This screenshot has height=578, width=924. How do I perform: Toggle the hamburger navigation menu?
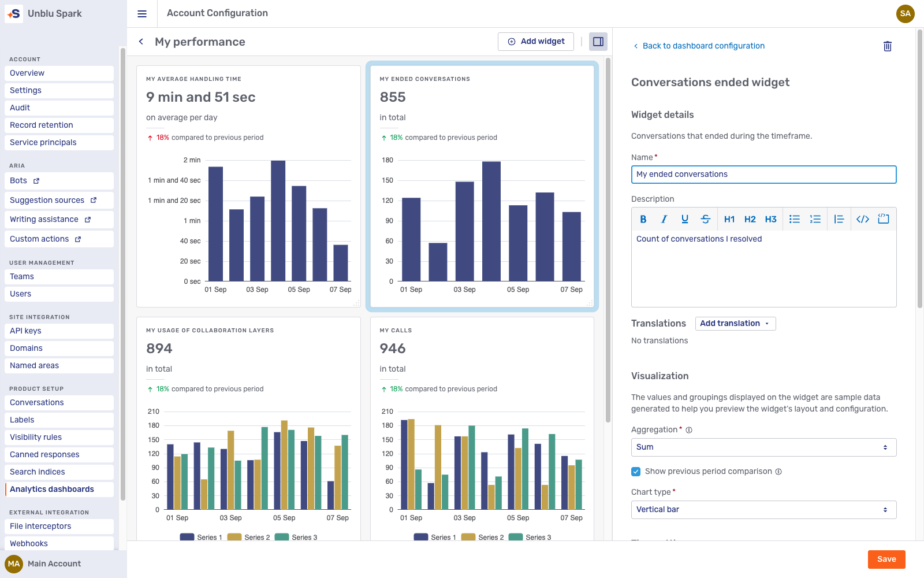pyautogui.click(x=142, y=14)
